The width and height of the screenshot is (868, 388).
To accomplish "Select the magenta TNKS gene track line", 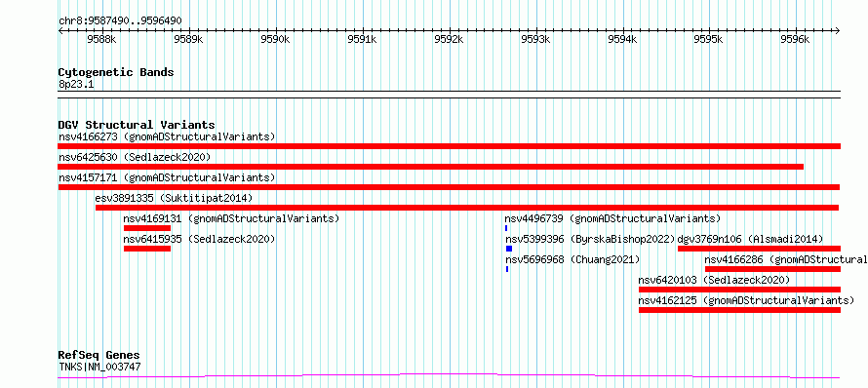I will (x=449, y=376).
